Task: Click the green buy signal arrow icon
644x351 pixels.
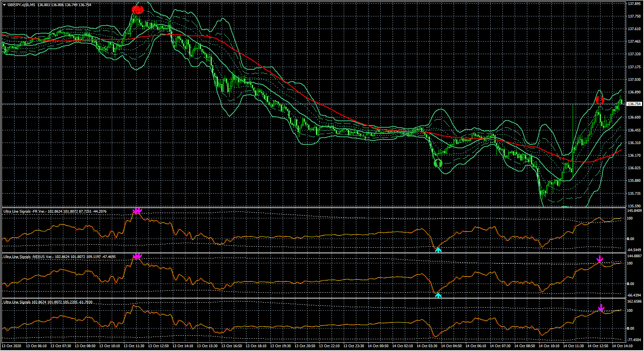Action: click(438, 163)
